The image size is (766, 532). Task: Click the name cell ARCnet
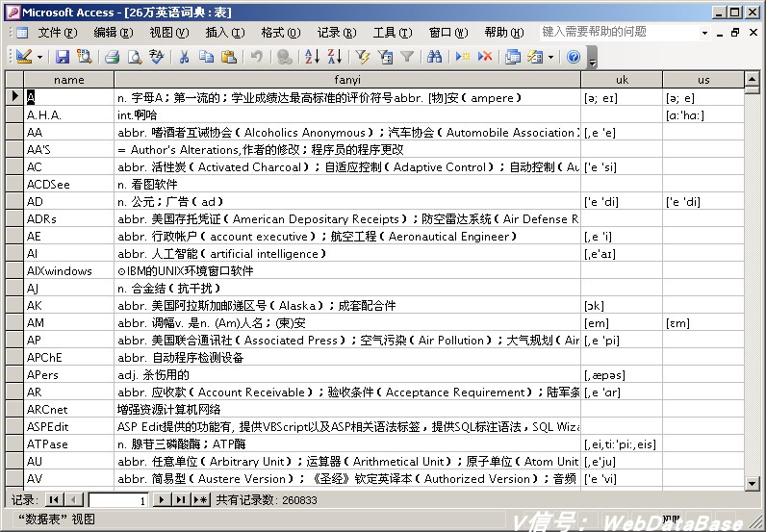69,410
